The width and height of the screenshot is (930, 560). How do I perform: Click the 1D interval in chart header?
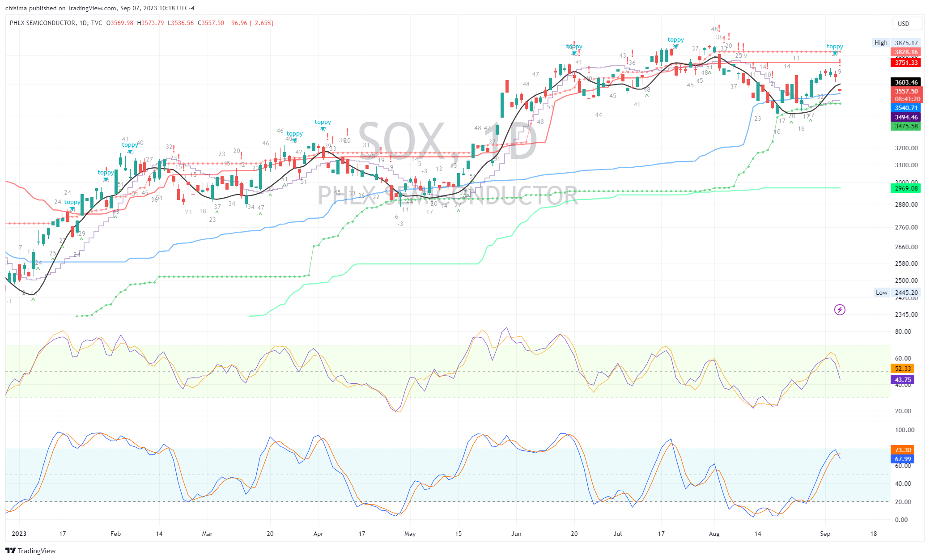click(x=83, y=23)
